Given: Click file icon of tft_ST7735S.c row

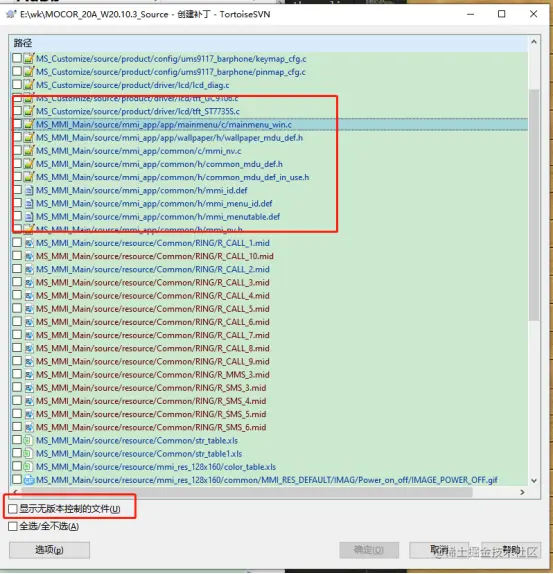Looking at the screenshot, I should point(29,111).
